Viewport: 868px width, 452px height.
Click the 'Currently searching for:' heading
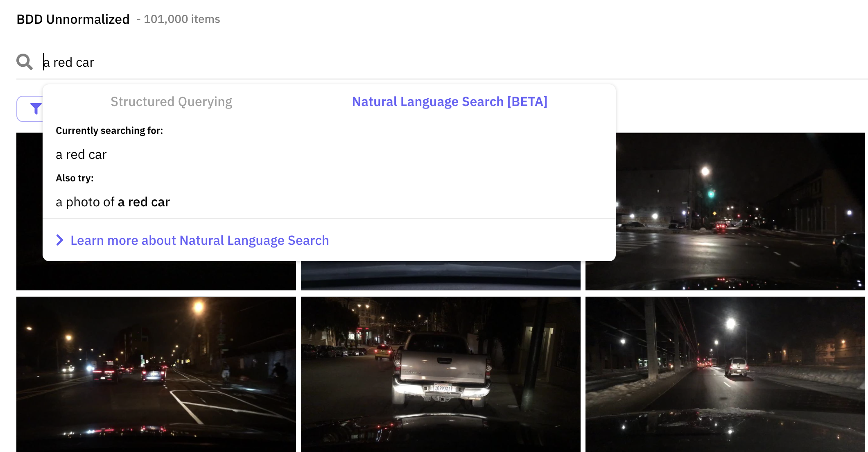pos(109,131)
